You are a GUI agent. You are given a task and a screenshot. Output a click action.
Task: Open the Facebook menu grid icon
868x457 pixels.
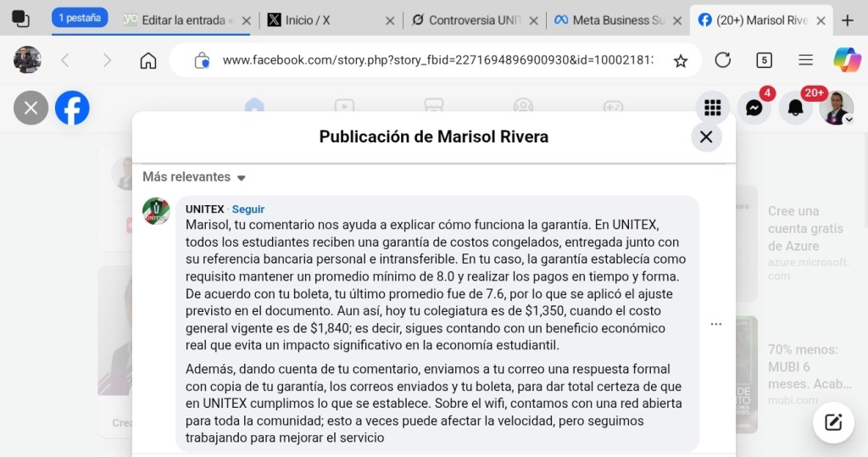(713, 108)
